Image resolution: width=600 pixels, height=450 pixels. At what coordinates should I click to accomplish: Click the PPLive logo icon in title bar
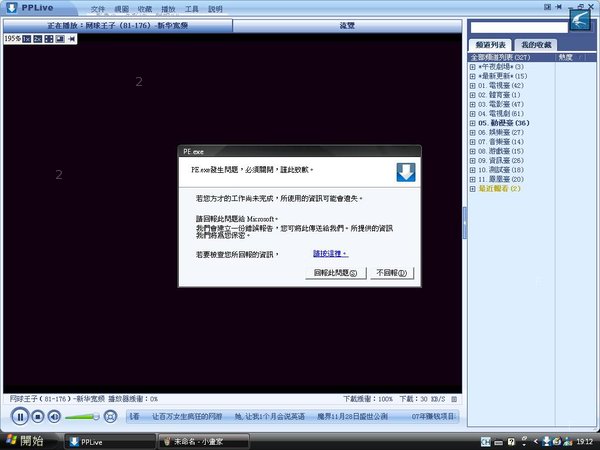tap(11, 7)
